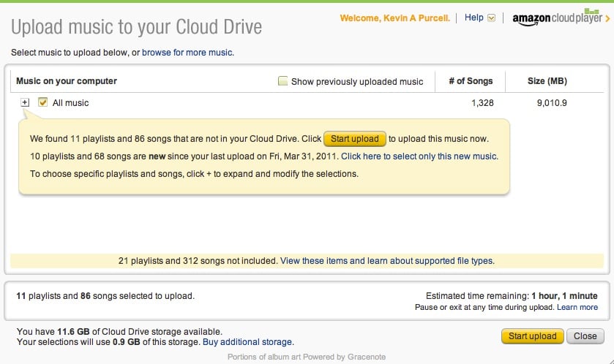Click browse for more music link
The width and height of the screenshot is (614, 364).
pos(187,53)
